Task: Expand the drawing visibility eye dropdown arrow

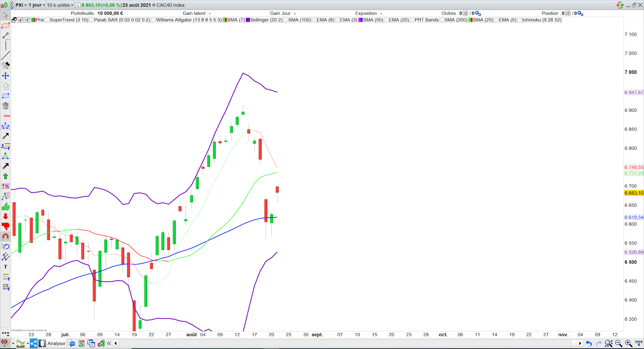Action: pyautogui.click(x=13, y=343)
